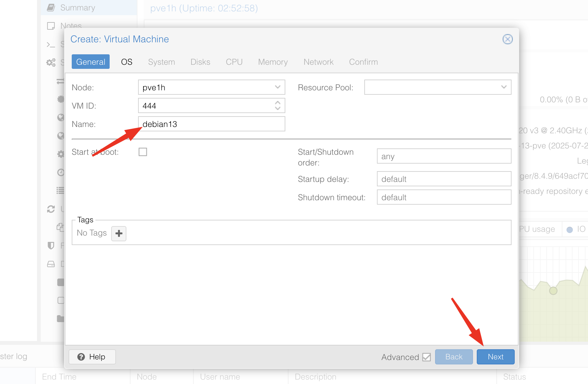Image resolution: width=588 pixels, height=384 pixels.
Task: Switch to the OS tab
Action: pos(127,62)
